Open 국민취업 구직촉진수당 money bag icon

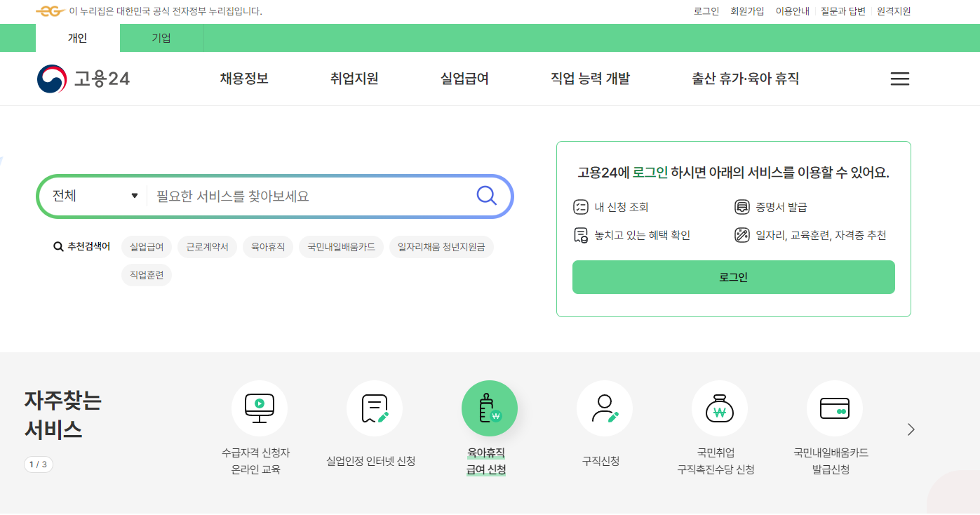tap(720, 408)
